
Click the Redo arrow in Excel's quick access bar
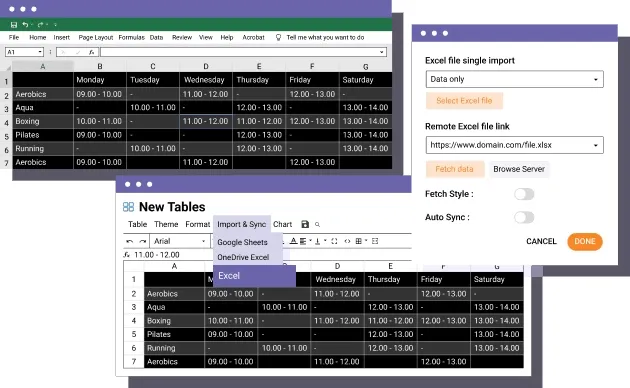(40, 25)
